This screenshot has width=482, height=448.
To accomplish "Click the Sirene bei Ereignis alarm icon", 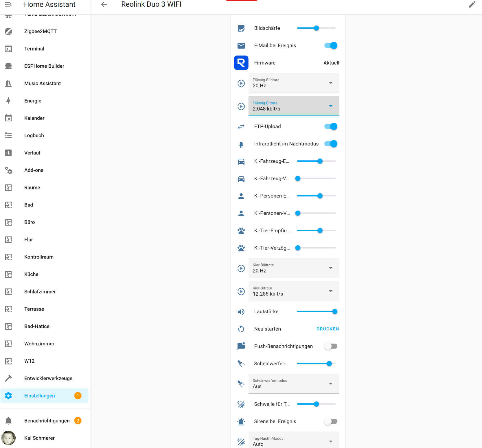I will tap(241, 421).
